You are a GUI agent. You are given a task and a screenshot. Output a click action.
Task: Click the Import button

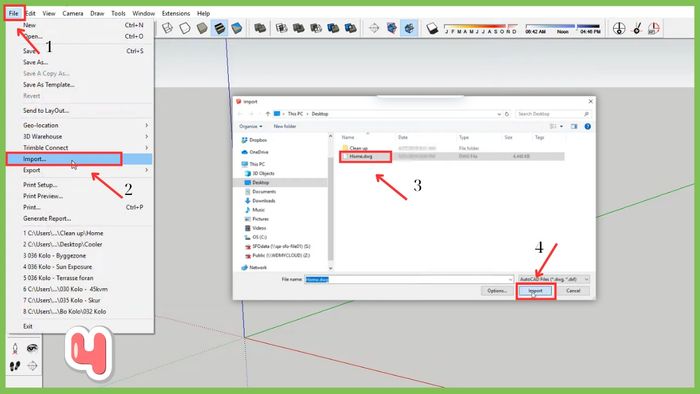click(x=535, y=291)
